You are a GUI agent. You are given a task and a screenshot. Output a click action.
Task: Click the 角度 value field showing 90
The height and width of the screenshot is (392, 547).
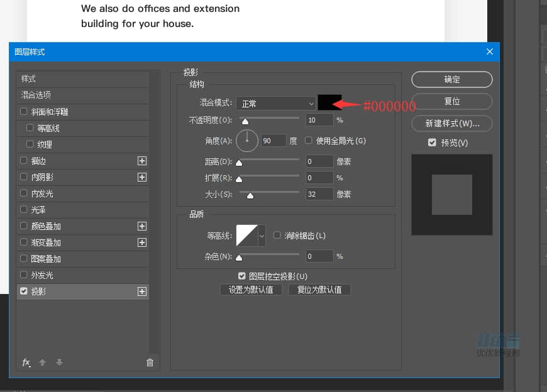274,141
